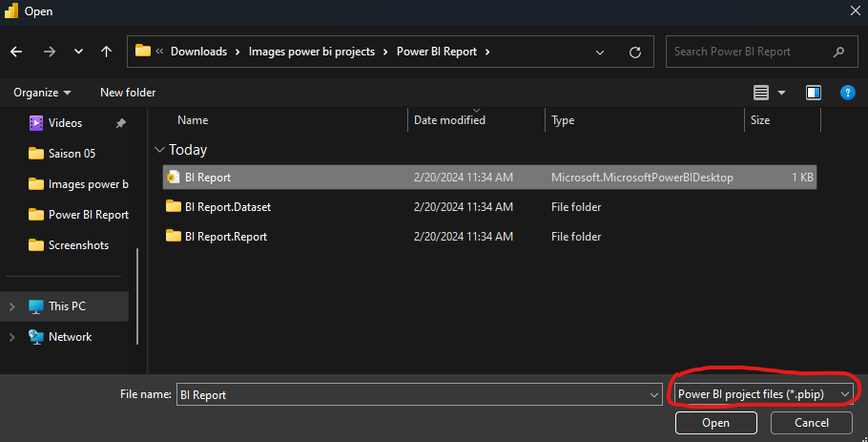Open the view options dropdown arrow
868x442 pixels.
click(781, 93)
